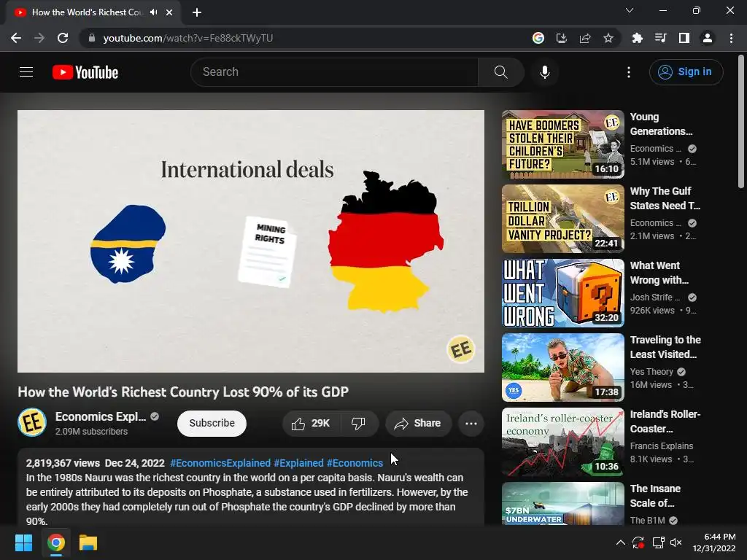
Task: Click the Google icon in address bar
Action: [538, 38]
